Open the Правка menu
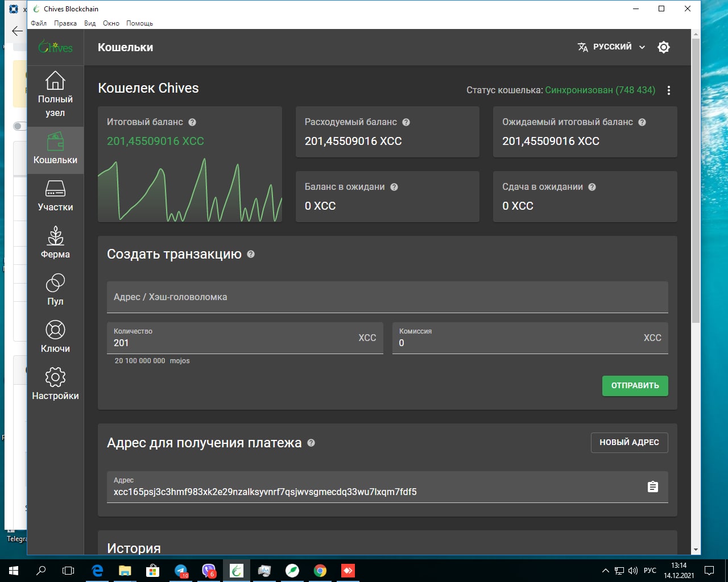 click(x=65, y=23)
